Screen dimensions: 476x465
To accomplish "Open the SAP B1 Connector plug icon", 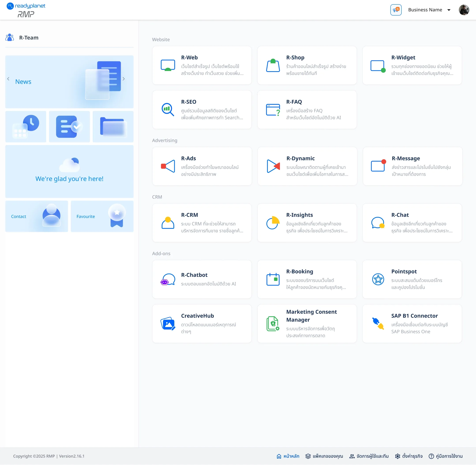I will 378,323.
